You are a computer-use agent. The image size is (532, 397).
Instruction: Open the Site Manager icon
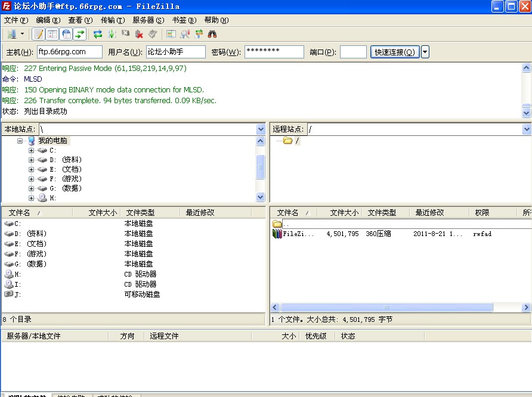click(12, 34)
